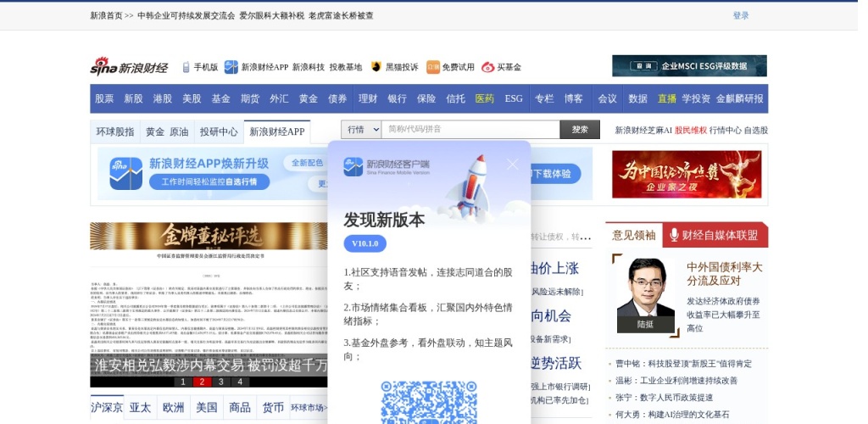
Task: Select ESG in the navigation bar
Action: point(514,98)
